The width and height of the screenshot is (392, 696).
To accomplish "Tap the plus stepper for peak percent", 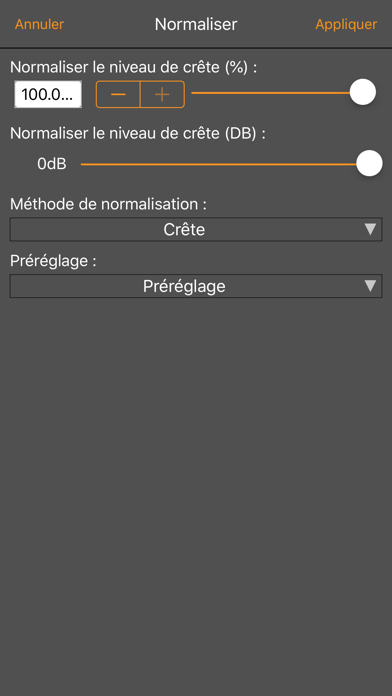I will tap(162, 94).
